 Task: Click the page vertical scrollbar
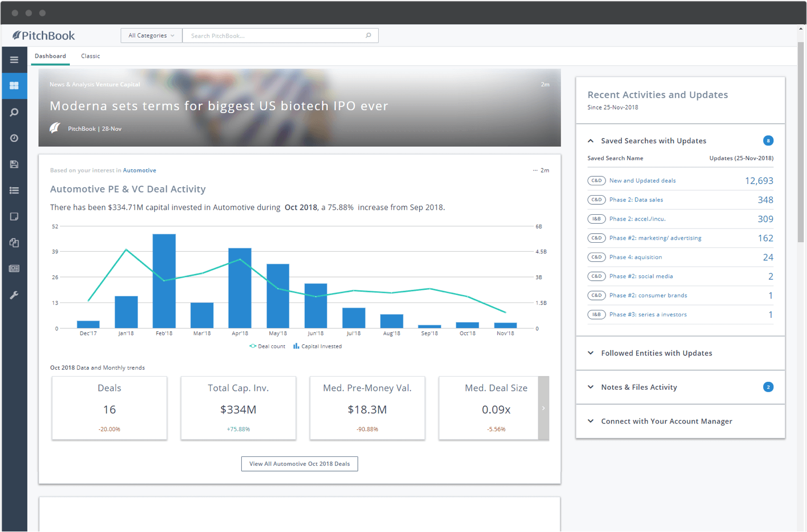(801, 143)
